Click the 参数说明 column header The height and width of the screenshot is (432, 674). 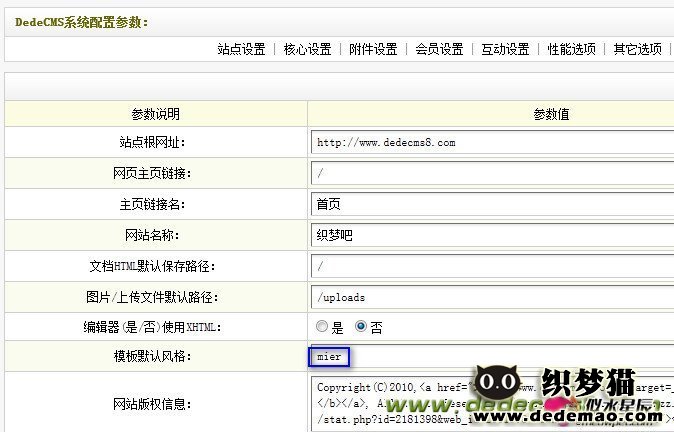tap(156, 114)
